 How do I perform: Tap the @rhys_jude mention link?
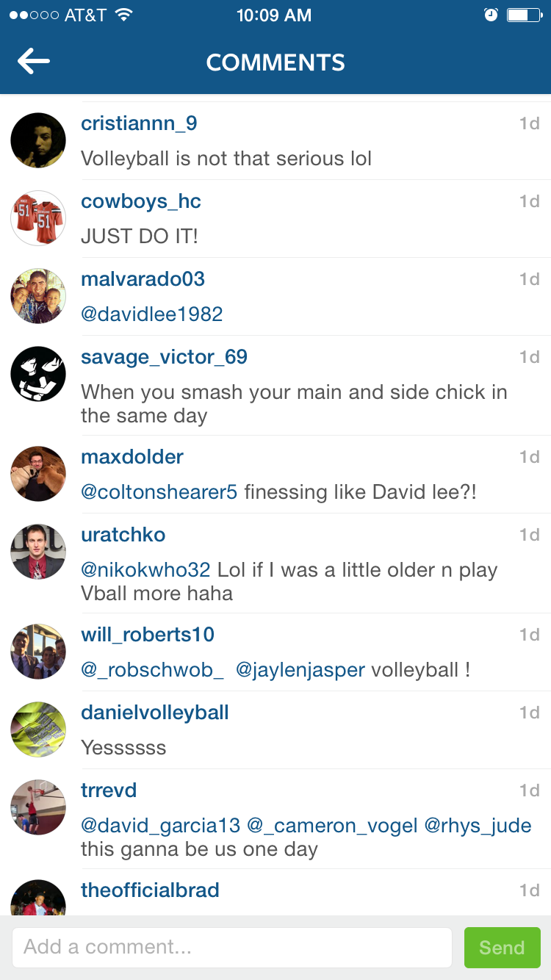tap(478, 826)
